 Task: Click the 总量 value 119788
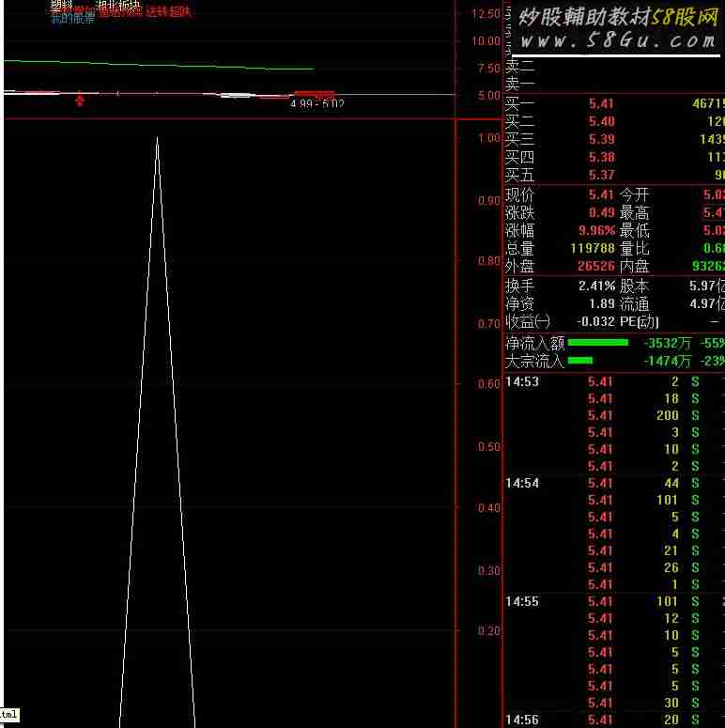point(593,248)
